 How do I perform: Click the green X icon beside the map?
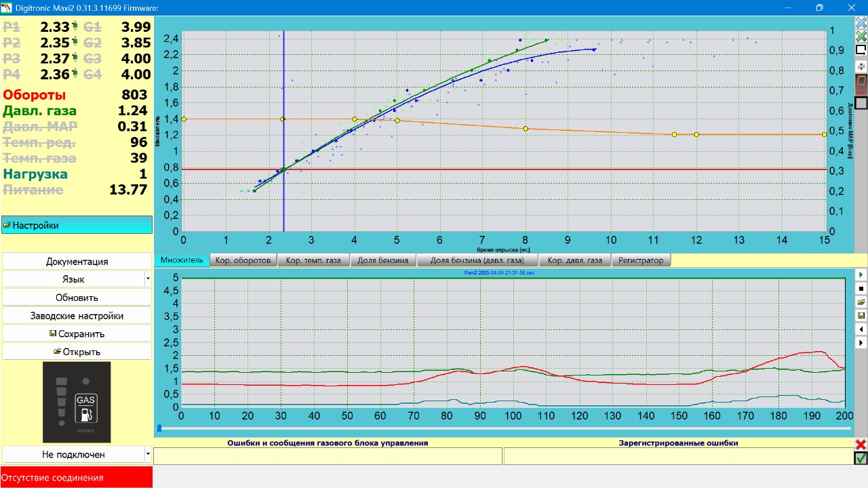[x=861, y=36]
